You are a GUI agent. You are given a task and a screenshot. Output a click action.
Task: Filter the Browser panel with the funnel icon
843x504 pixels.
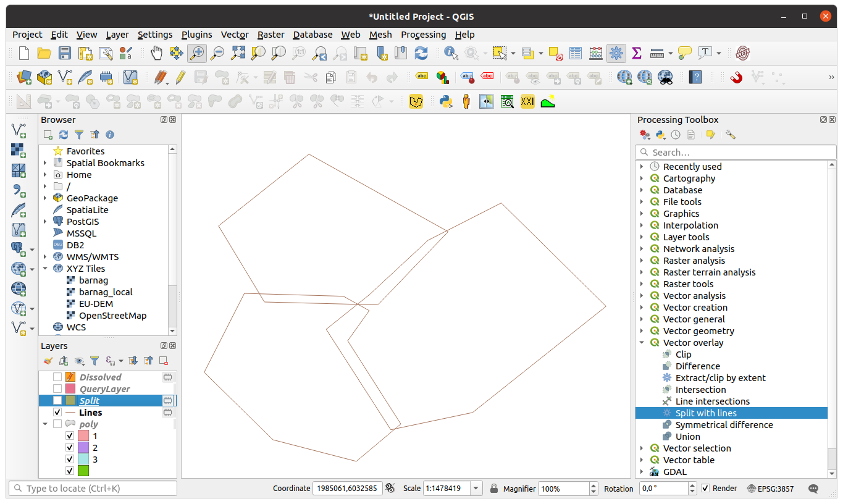pyautogui.click(x=79, y=135)
